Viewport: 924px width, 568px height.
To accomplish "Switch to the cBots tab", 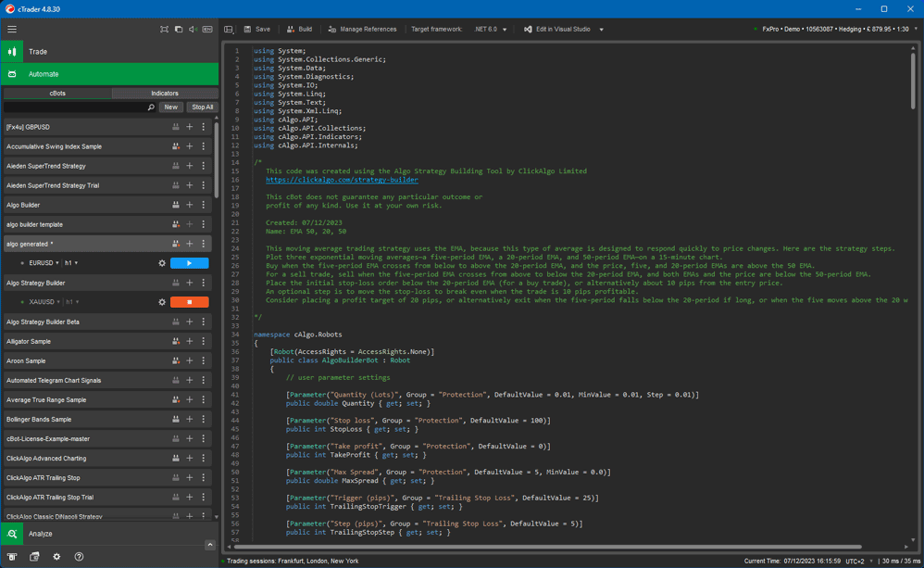I will (57, 94).
